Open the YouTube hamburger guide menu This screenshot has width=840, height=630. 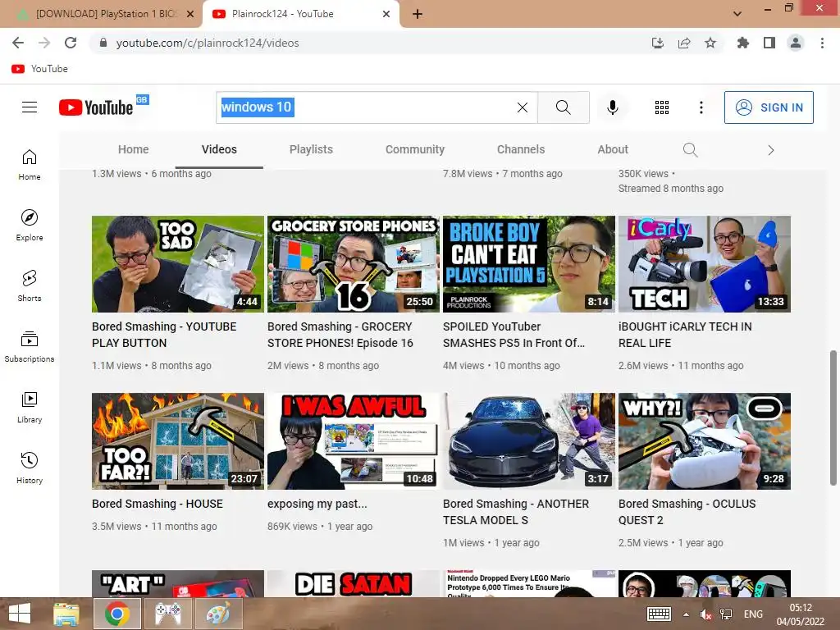click(30, 107)
